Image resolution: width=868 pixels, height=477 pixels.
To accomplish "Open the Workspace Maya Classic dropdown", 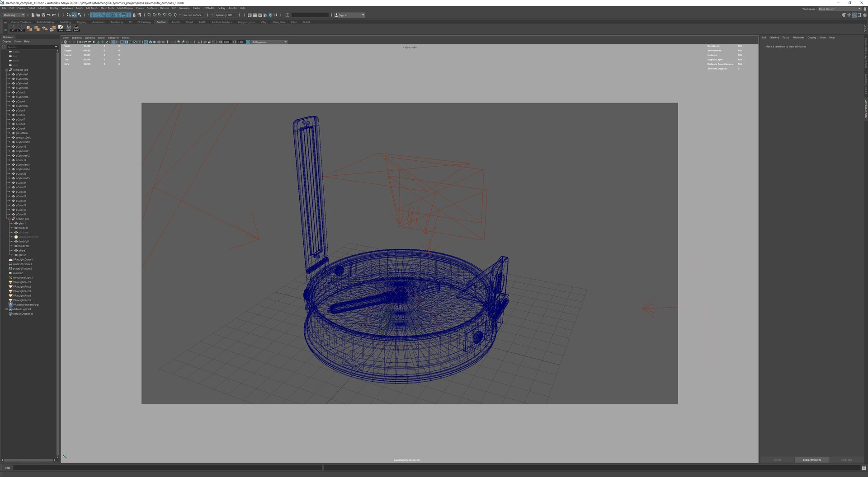I will click(840, 9).
